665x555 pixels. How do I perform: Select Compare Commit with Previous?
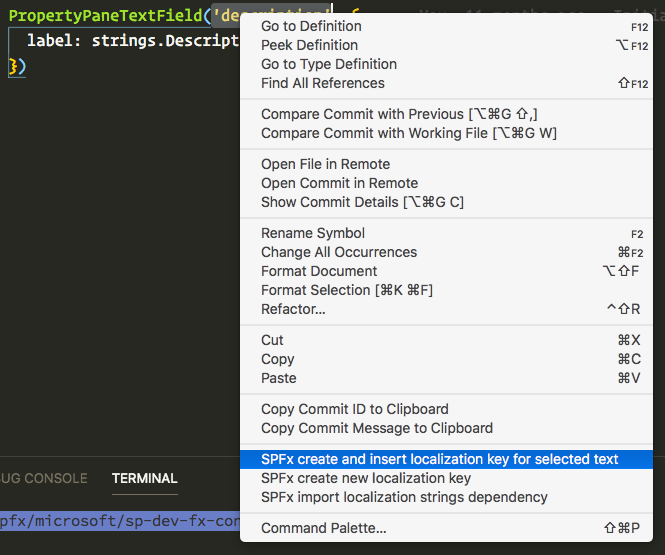click(446, 114)
